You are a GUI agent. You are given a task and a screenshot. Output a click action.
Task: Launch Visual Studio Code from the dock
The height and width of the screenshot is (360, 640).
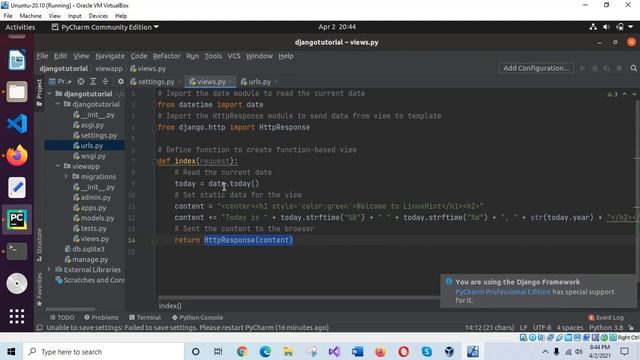(x=17, y=123)
